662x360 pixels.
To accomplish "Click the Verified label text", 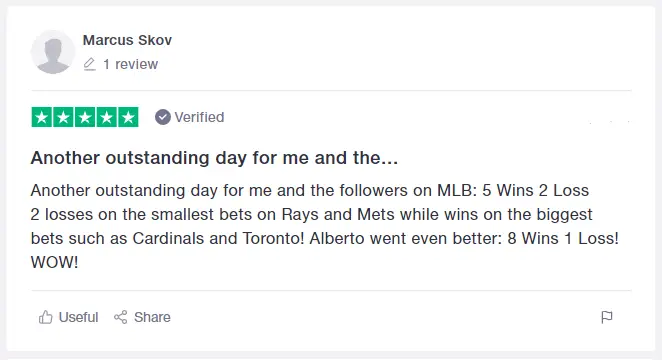I will pyautogui.click(x=199, y=117).
